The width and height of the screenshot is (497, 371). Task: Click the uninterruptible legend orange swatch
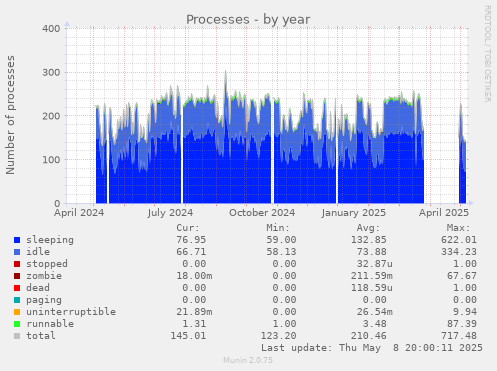pos(17,312)
